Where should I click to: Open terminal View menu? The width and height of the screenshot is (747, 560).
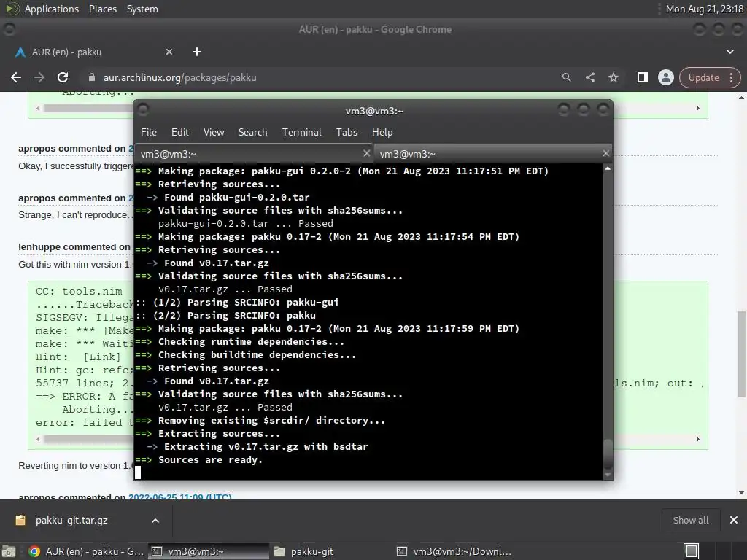(214, 133)
